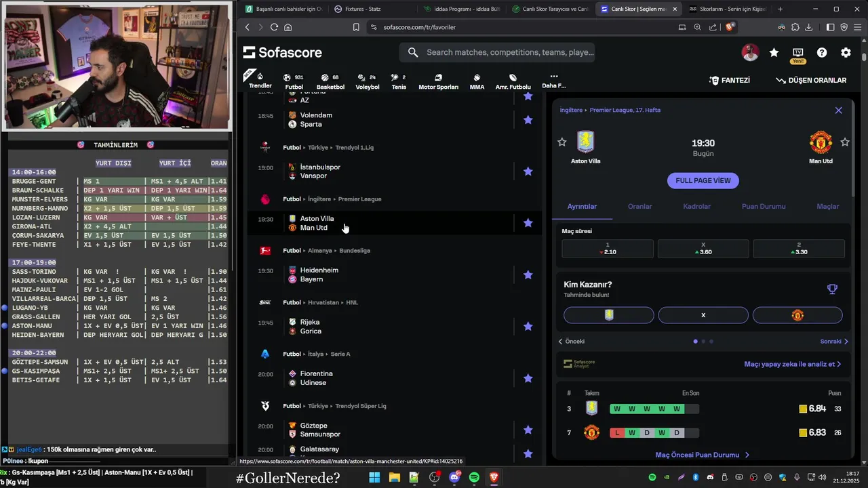Image resolution: width=868 pixels, height=488 pixels.
Task: Open browser extensions puzzle icon
Action: pos(795,27)
